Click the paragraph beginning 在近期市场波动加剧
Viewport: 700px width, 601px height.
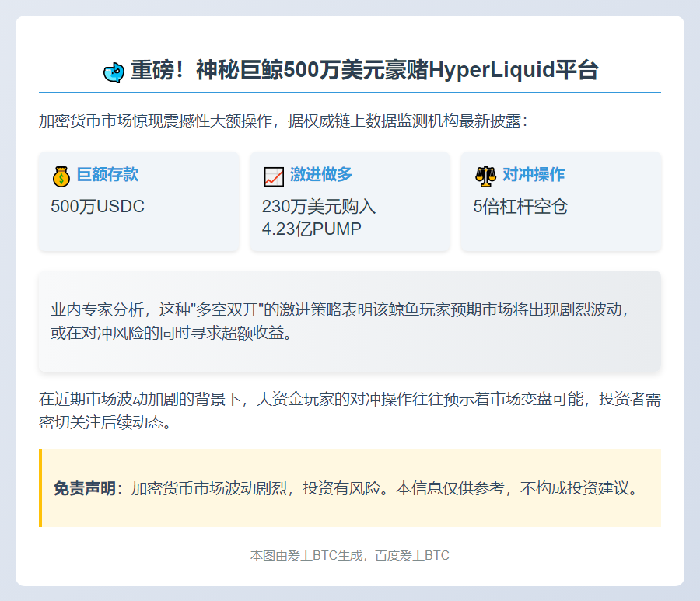[x=349, y=411]
